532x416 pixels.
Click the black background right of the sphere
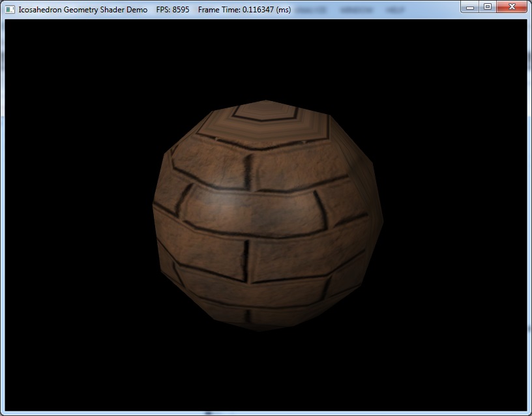[456, 215]
